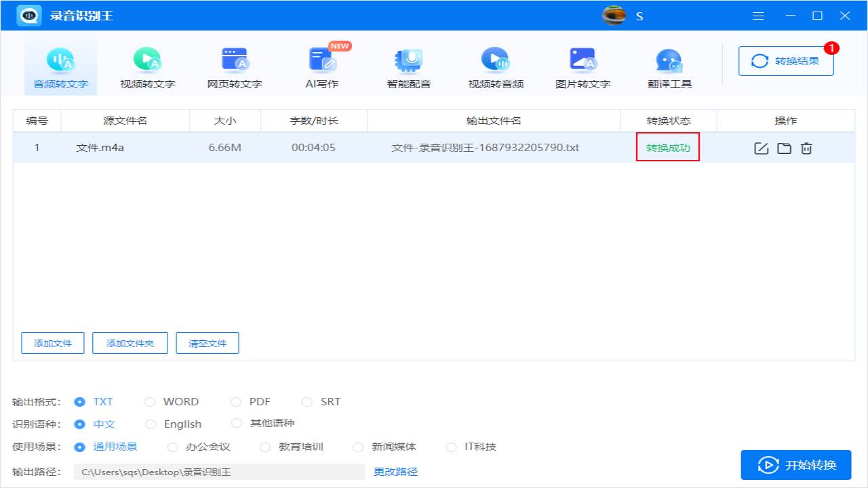Edit the converted text for 文件.m4a
868x488 pixels.
762,147
